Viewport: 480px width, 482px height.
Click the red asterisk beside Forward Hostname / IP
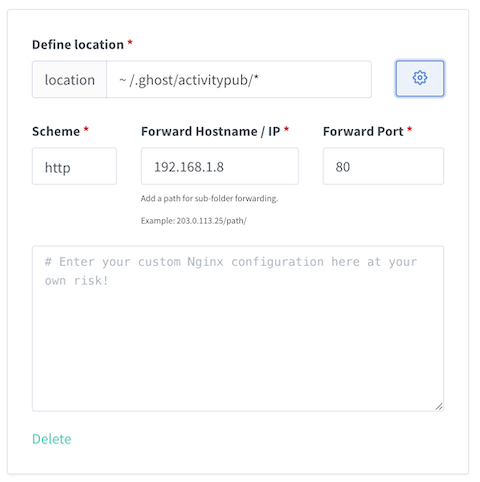pos(286,129)
